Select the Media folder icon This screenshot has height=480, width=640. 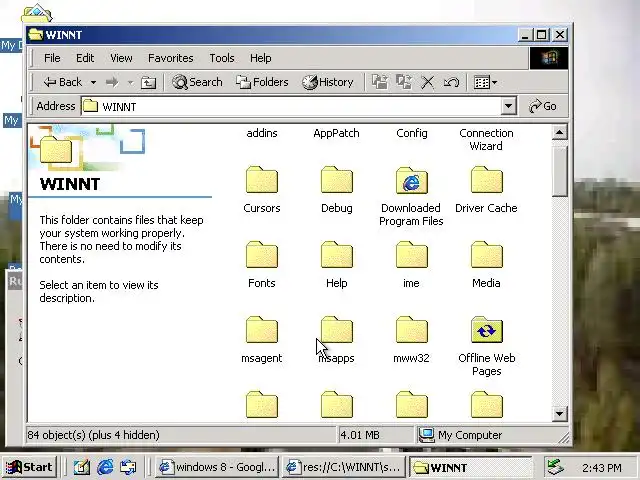pos(487,255)
